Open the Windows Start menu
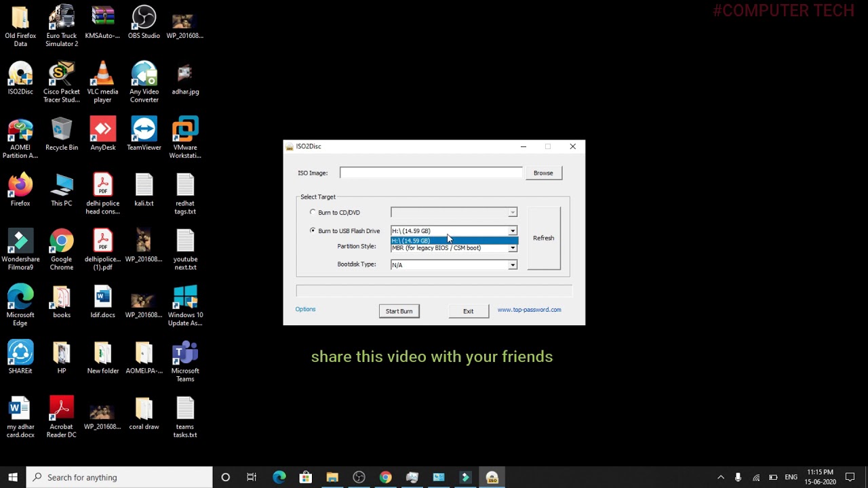Screen dimensions: 868x488 (13, 477)
